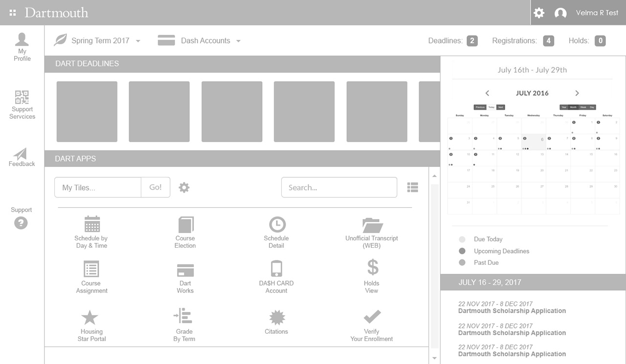Open My Profile in the sidebar
The width and height of the screenshot is (626, 364).
22,47
